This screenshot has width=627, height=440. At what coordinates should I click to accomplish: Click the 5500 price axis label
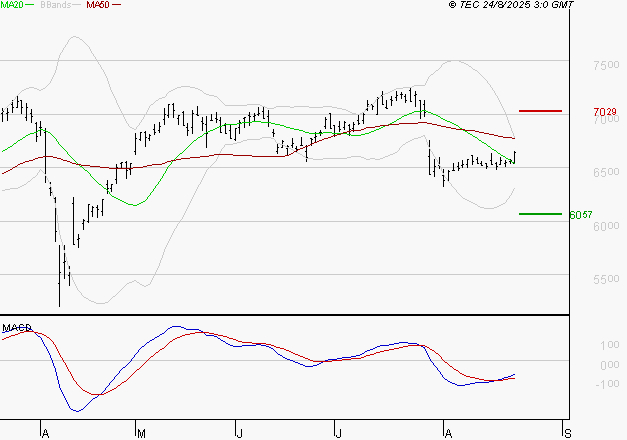[606, 279]
